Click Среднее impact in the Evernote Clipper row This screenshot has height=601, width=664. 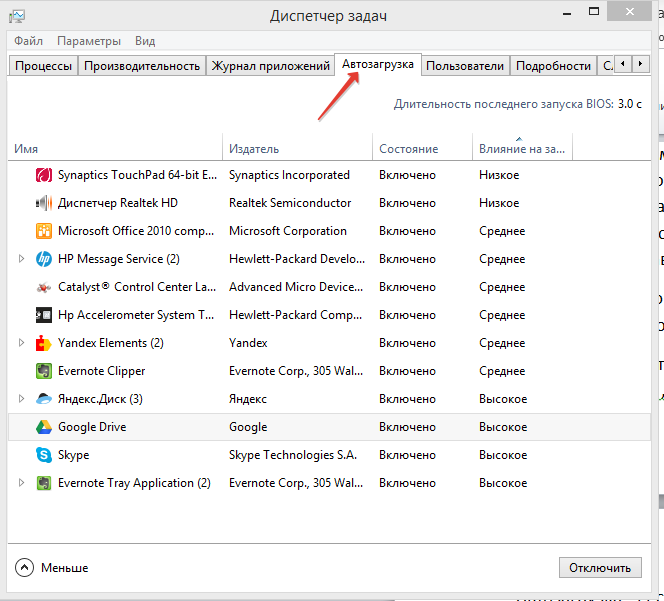click(502, 371)
